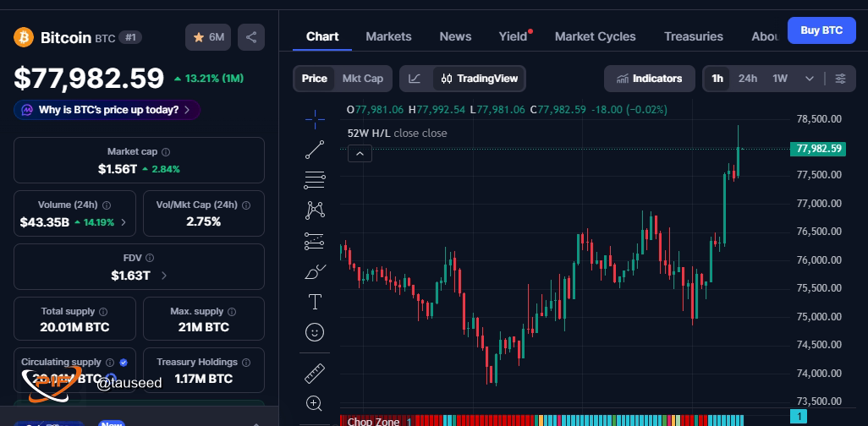Show Volume (24h) info icon

click(107, 205)
